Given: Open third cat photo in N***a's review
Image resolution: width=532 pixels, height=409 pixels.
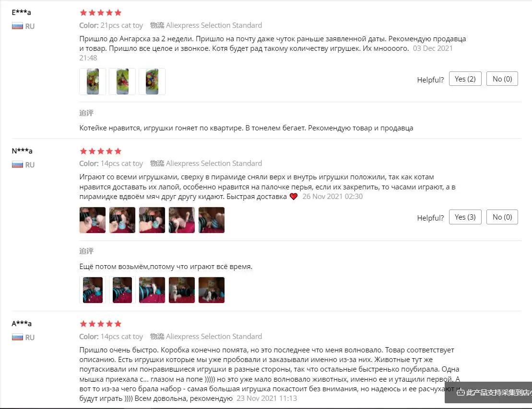Looking at the screenshot, I should tap(152, 220).
